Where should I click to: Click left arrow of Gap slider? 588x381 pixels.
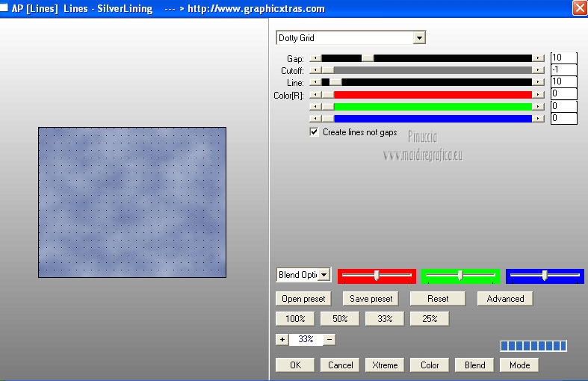315,58
